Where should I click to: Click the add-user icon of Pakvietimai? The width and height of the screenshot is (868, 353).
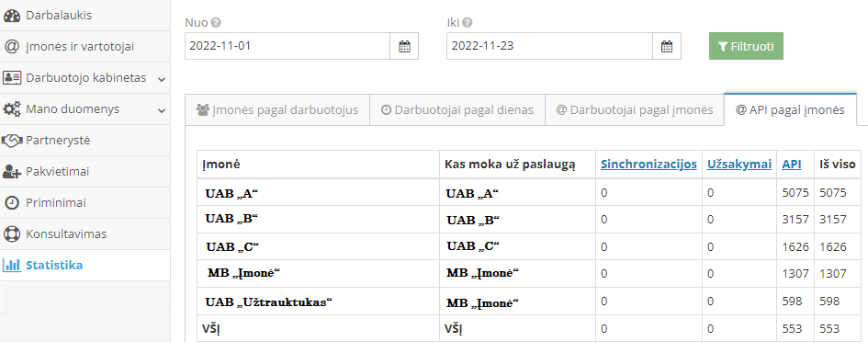pos(12,172)
